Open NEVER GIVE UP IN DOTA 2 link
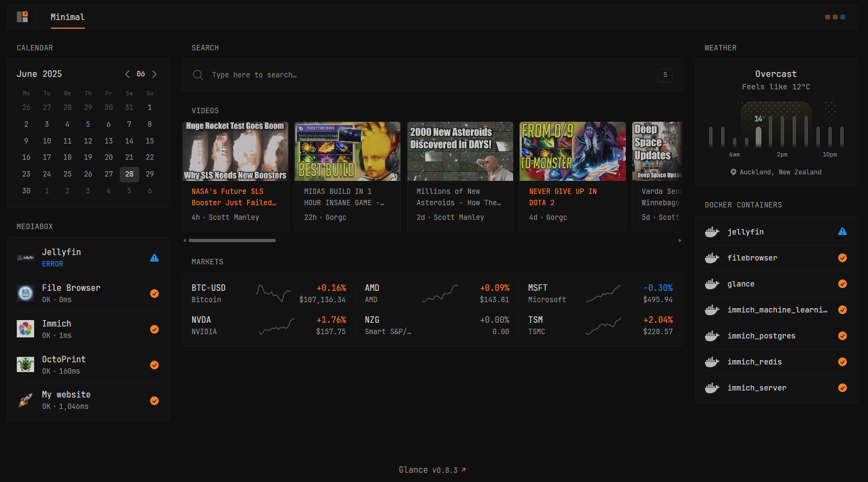The height and width of the screenshot is (482, 868). point(563,197)
